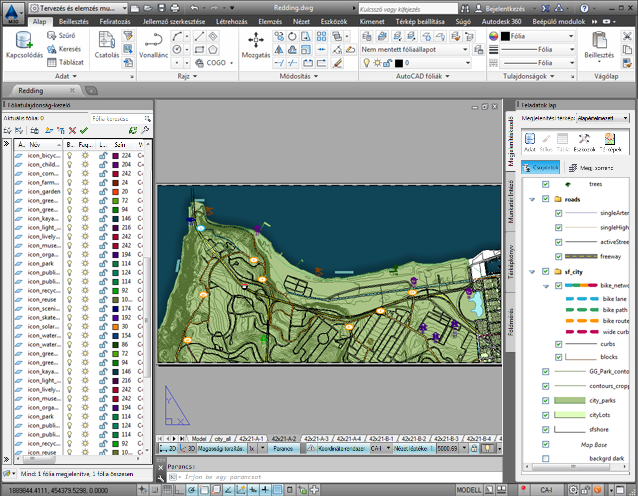
Task: Click the Kapcsolódás data connect icon
Action: 21,41
